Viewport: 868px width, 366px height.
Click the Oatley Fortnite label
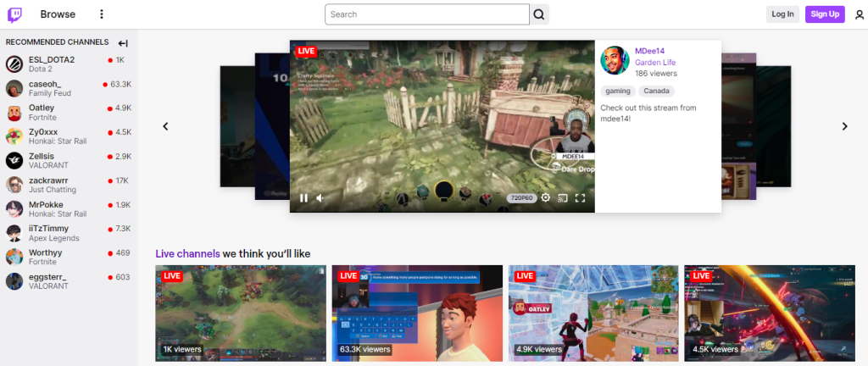pyautogui.click(x=42, y=118)
